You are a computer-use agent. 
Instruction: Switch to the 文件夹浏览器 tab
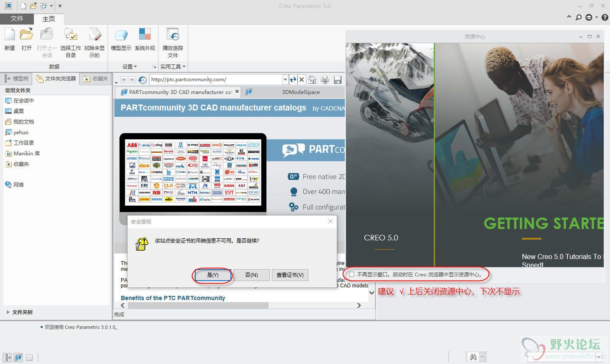(56, 78)
